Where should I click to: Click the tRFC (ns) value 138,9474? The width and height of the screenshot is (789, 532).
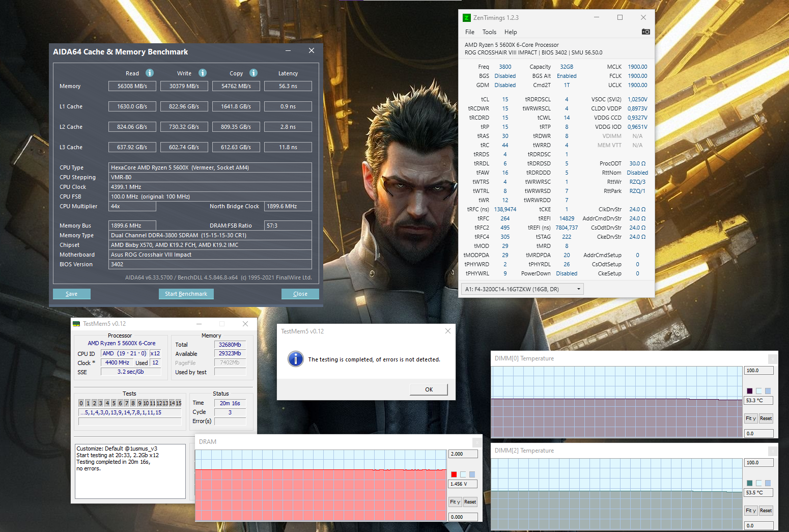coord(505,209)
